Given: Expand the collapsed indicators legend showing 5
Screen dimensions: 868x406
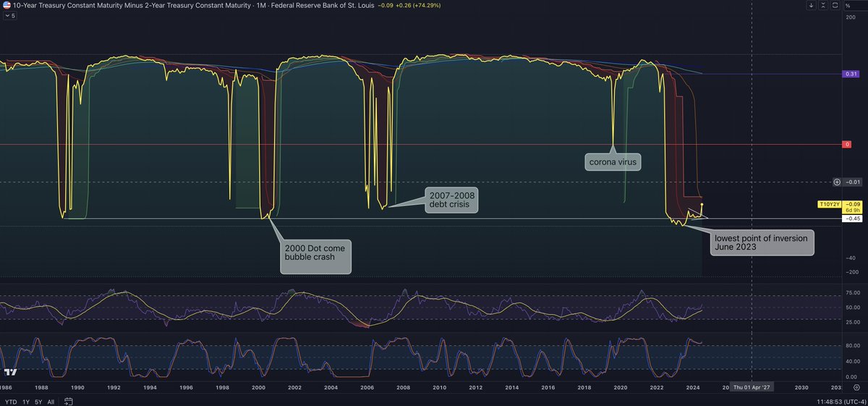Looking at the screenshot, I should click(x=9, y=16).
